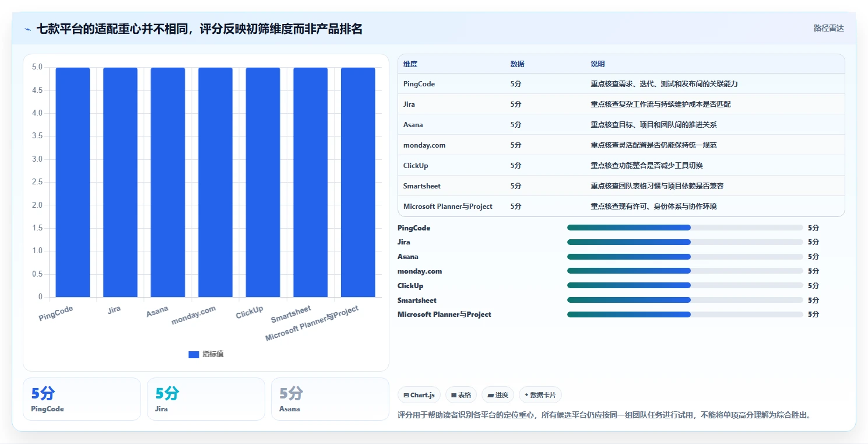Click 重点核查团队表格习惯与项目依赖是否兼容 description

point(657,186)
